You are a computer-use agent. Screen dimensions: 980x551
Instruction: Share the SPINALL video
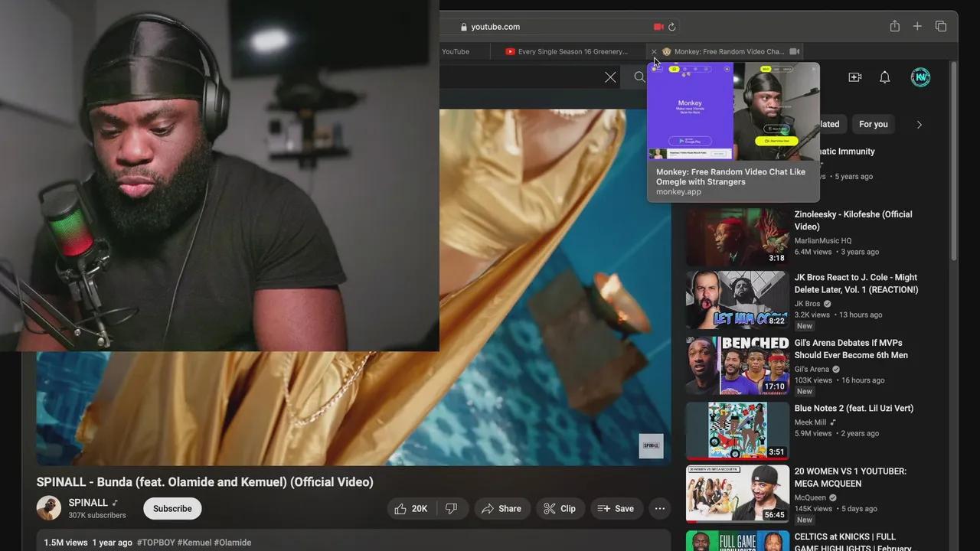pos(501,508)
